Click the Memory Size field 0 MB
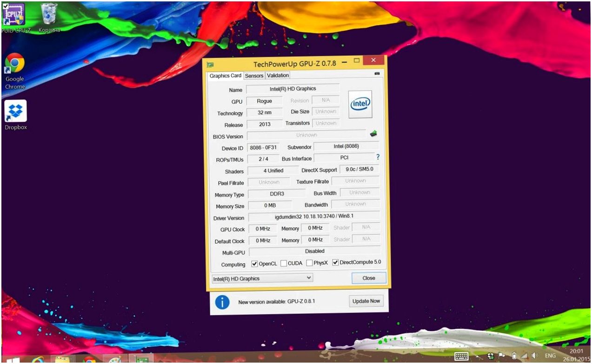 click(270, 205)
